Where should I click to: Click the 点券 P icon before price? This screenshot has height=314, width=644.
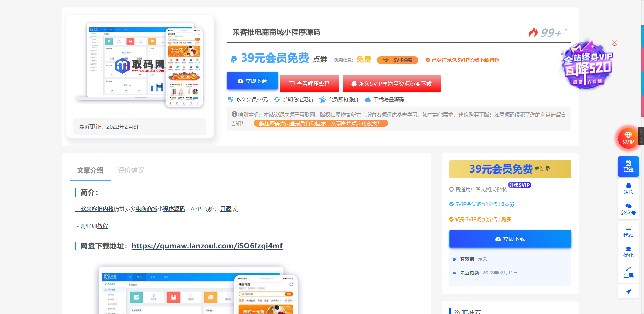click(x=234, y=59)
